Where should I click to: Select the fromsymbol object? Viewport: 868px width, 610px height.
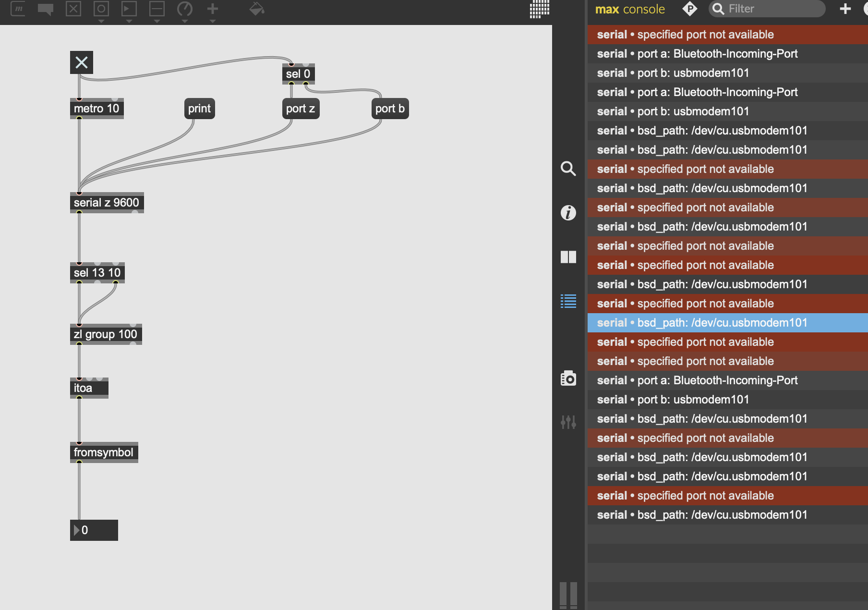(104, 452)
